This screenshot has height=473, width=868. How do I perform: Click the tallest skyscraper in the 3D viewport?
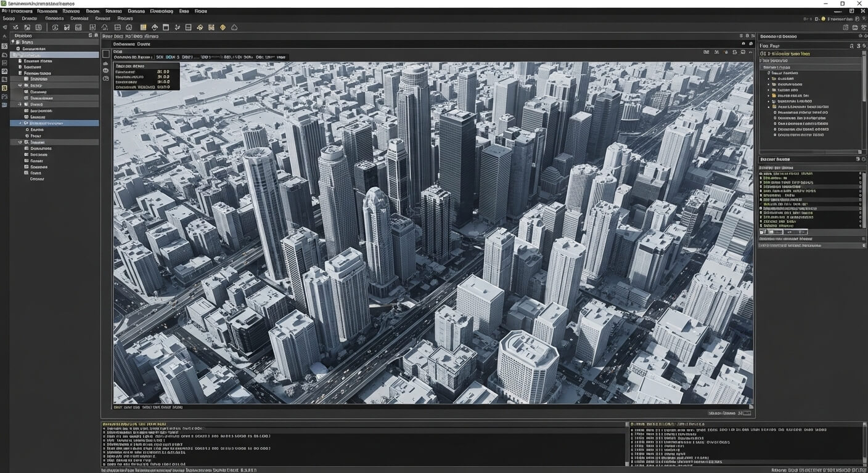[x=413, y=123]
